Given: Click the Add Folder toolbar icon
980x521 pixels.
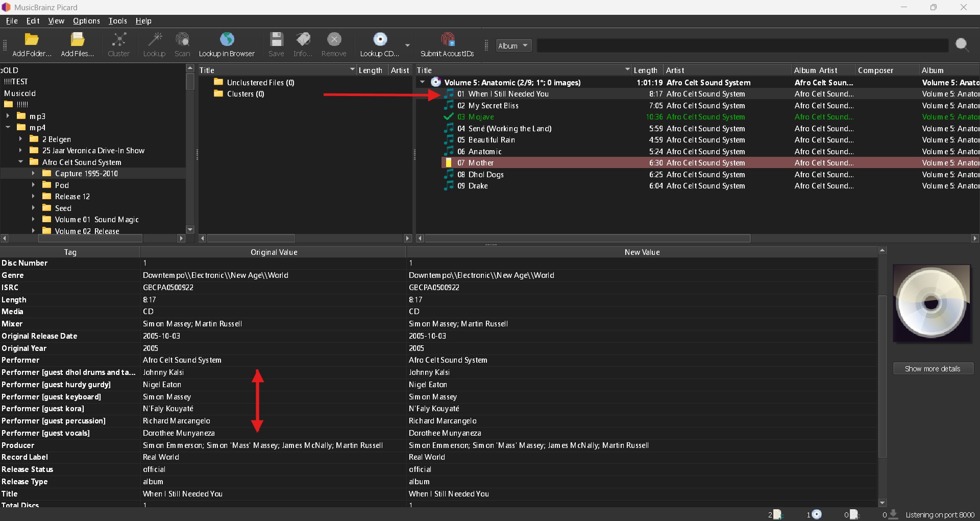Looking at the screenshot, I should [x=32, y=40].
